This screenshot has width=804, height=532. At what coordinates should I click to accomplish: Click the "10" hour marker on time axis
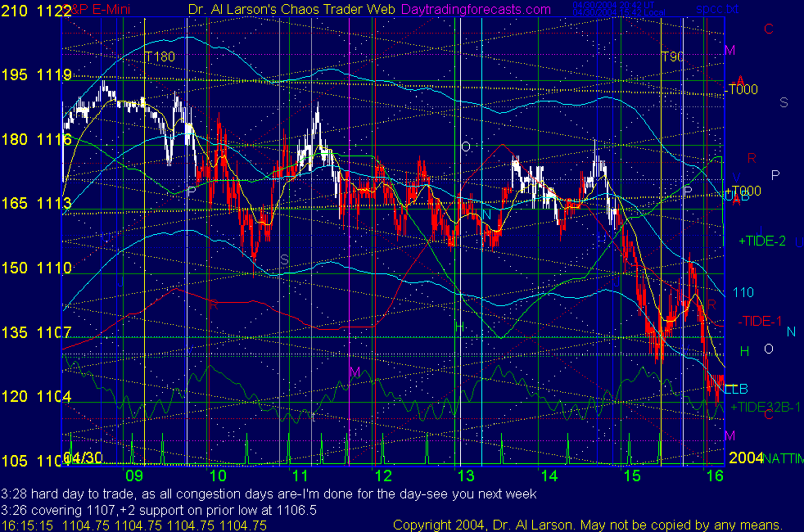click(218, 476)
